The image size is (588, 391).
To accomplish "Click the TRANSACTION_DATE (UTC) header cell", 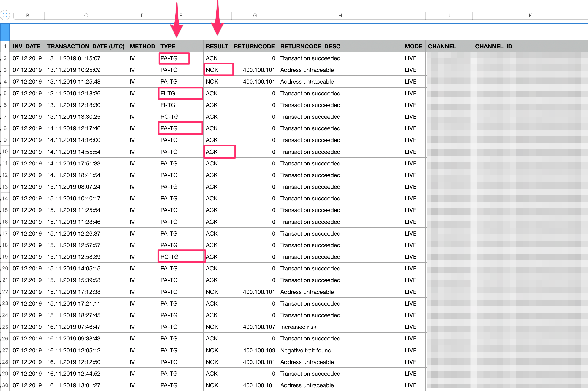I will coord(86,46).
